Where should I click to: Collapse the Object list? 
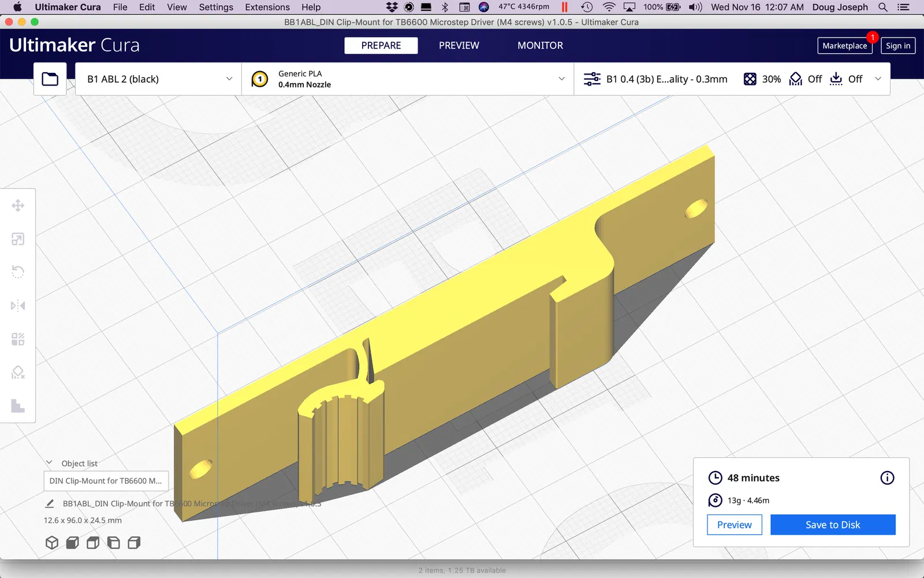(x=49, y=463)
